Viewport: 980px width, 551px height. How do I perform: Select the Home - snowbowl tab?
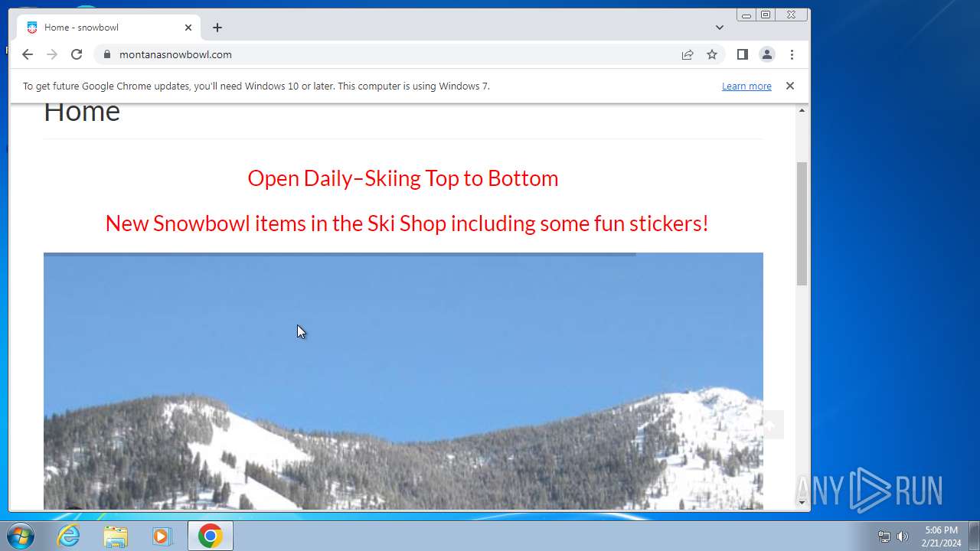[109, 28]
